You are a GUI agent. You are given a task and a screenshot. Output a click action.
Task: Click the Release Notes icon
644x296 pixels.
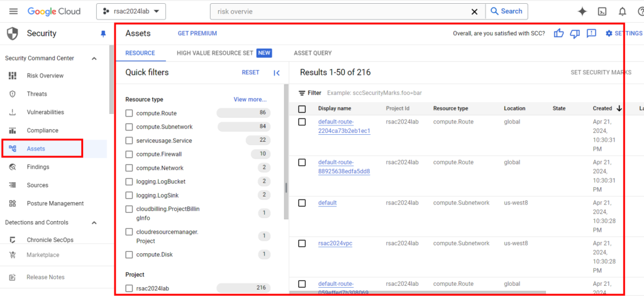13,277
